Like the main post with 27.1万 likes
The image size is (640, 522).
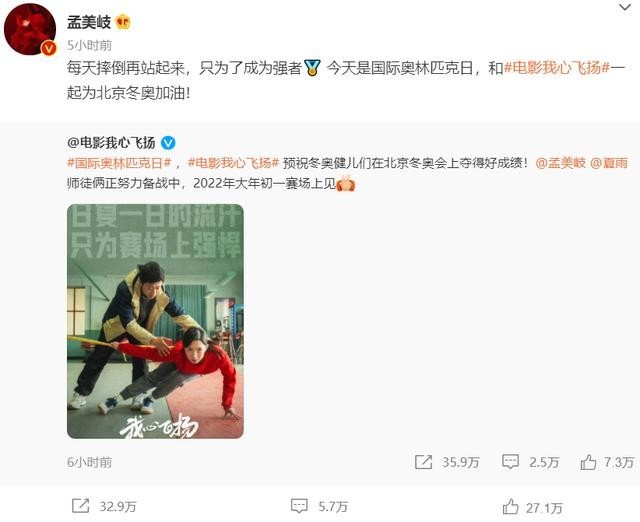[510, 507]
